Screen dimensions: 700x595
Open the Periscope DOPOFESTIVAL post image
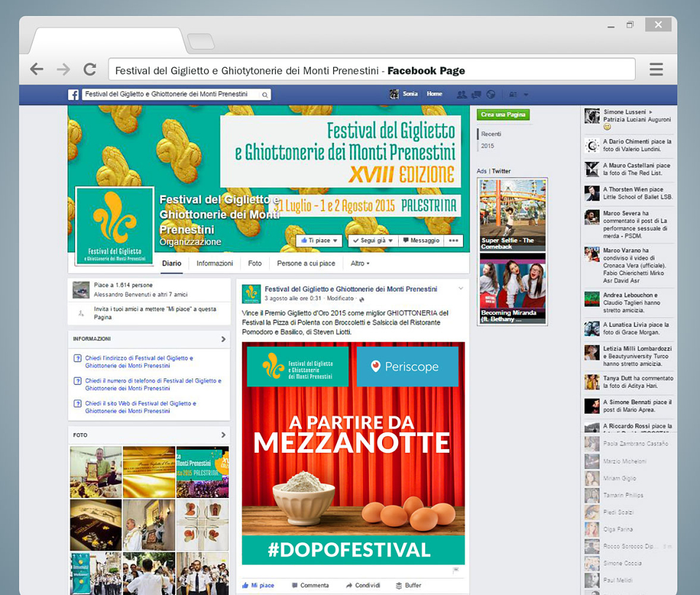tap(353, 453)
